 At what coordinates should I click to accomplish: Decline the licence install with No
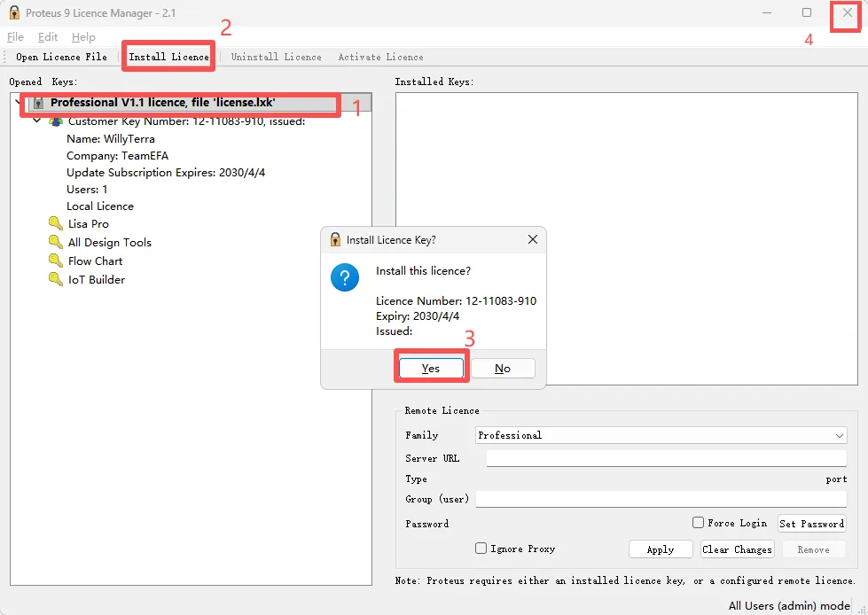pos(503,369)
